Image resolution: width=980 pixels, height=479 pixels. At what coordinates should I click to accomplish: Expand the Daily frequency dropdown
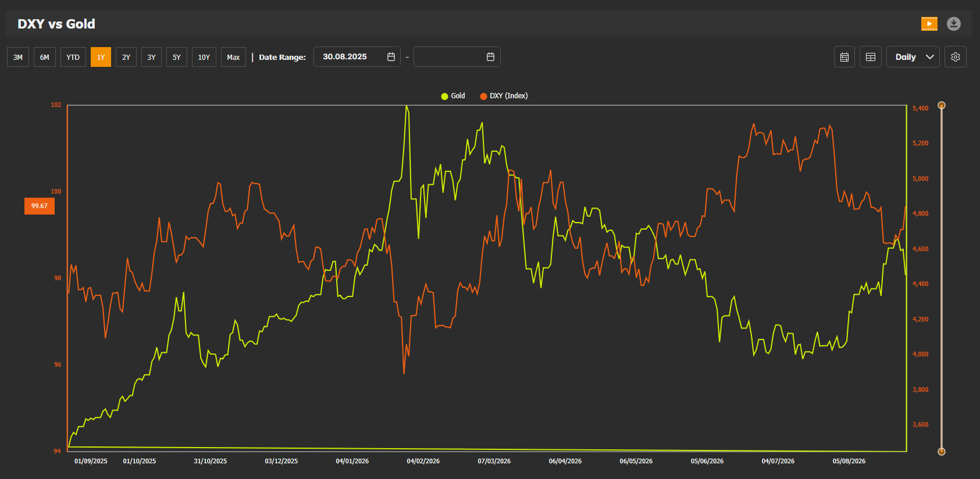[x=913, y=57]
